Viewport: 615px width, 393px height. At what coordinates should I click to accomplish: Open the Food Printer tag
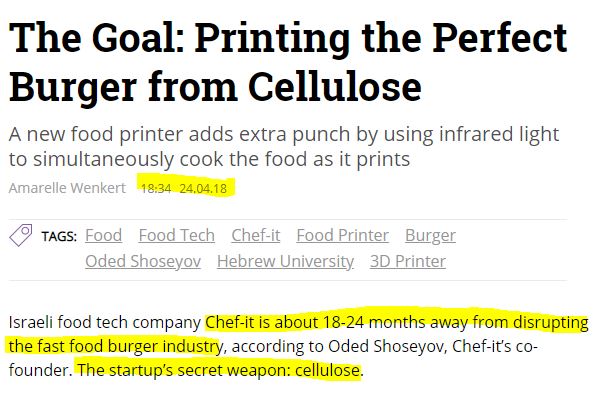342,236
